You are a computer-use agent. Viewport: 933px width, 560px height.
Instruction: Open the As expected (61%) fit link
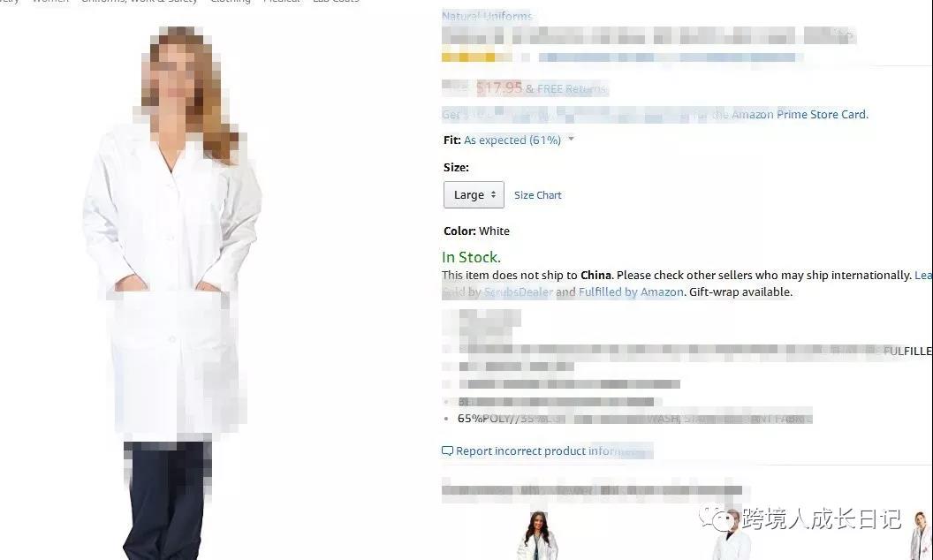(x=512, y=140)
